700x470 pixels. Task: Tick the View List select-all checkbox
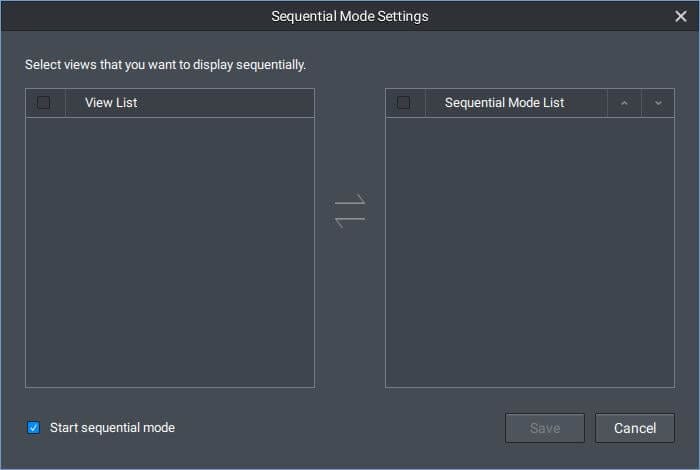click(44, 102)
